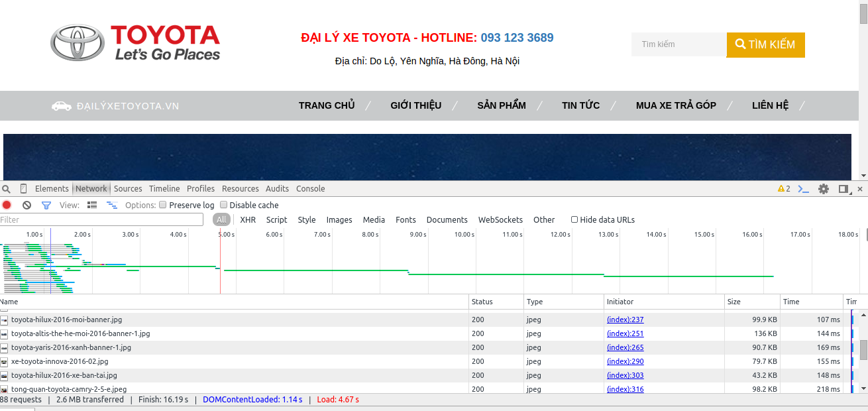Filter requests by Media
The height and width of the screenshot is (411, 868).
pyautogui.click(x=374, y=220)
